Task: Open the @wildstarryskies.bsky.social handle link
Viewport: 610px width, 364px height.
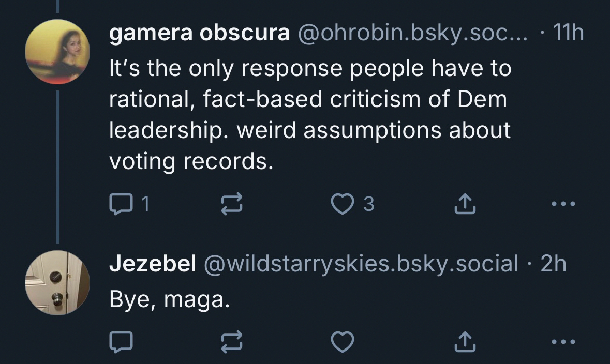Action: [x=361, y=264]
